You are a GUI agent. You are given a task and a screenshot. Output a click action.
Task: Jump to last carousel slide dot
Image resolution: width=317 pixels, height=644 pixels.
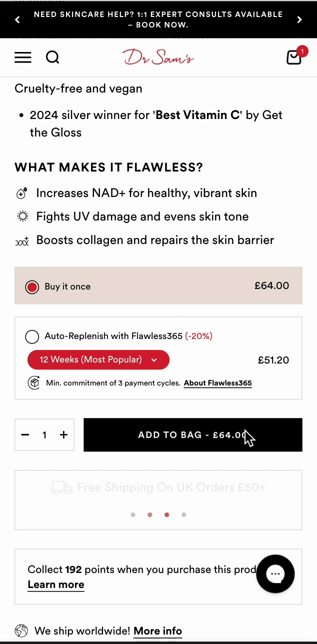tap(184, 514)
